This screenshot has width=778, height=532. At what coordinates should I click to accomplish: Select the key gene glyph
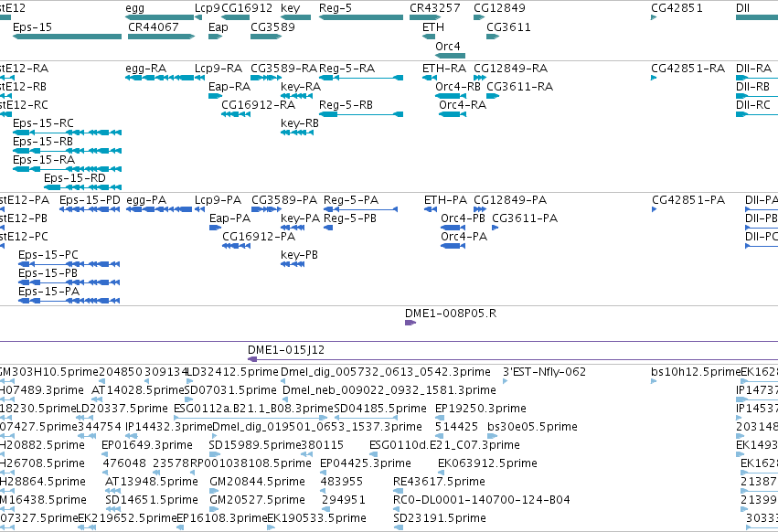click(x=295, y=17)
